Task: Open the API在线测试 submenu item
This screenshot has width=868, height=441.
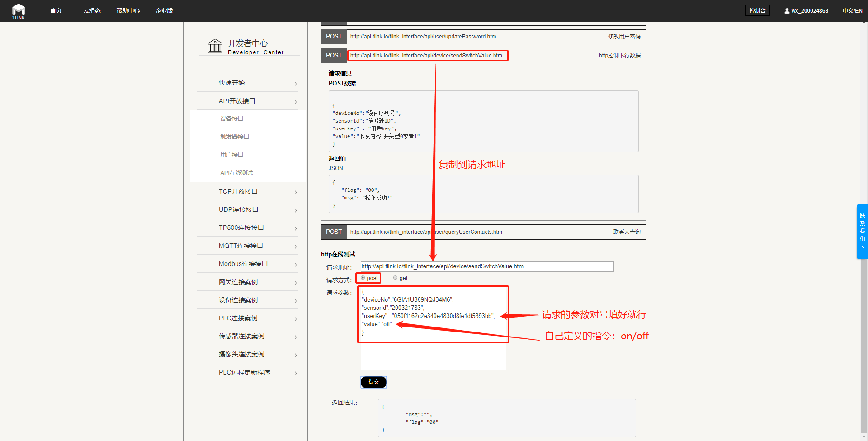Action: coord(236,173)
